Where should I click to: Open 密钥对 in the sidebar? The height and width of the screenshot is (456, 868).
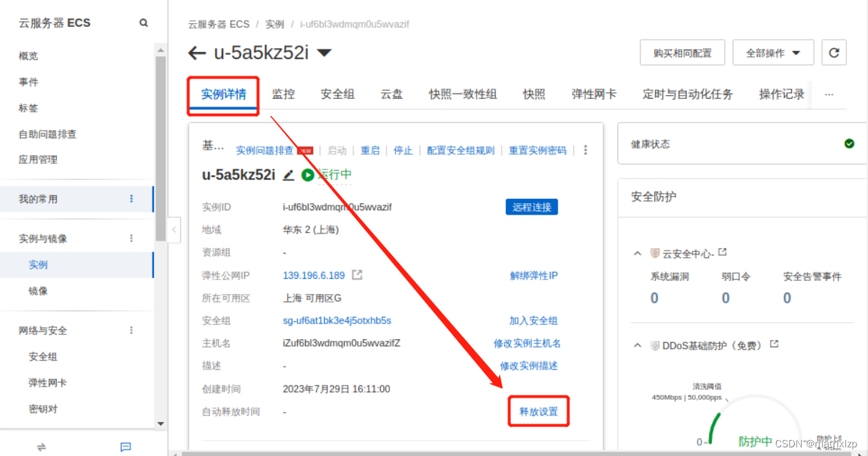pyautogui.click(x=43, y=409)
